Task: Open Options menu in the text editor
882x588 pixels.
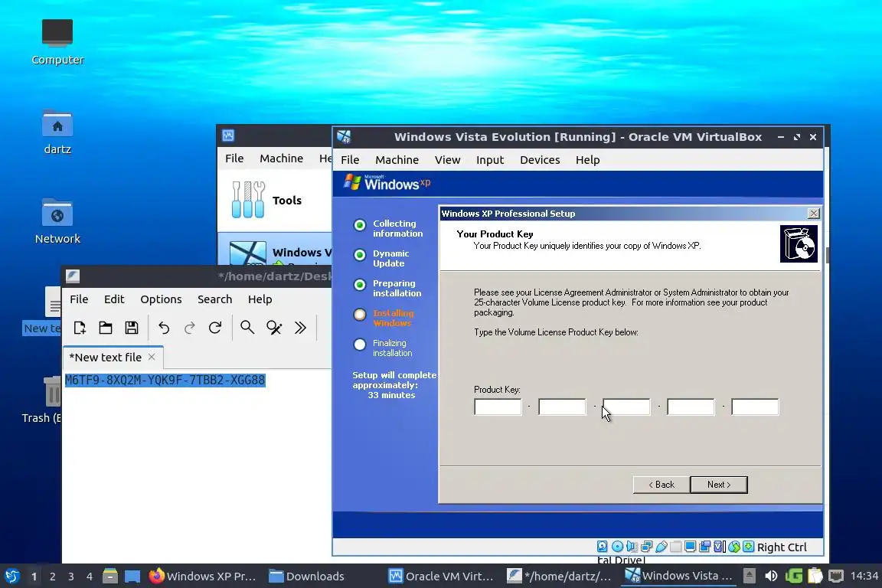Action: click(161, 299)
